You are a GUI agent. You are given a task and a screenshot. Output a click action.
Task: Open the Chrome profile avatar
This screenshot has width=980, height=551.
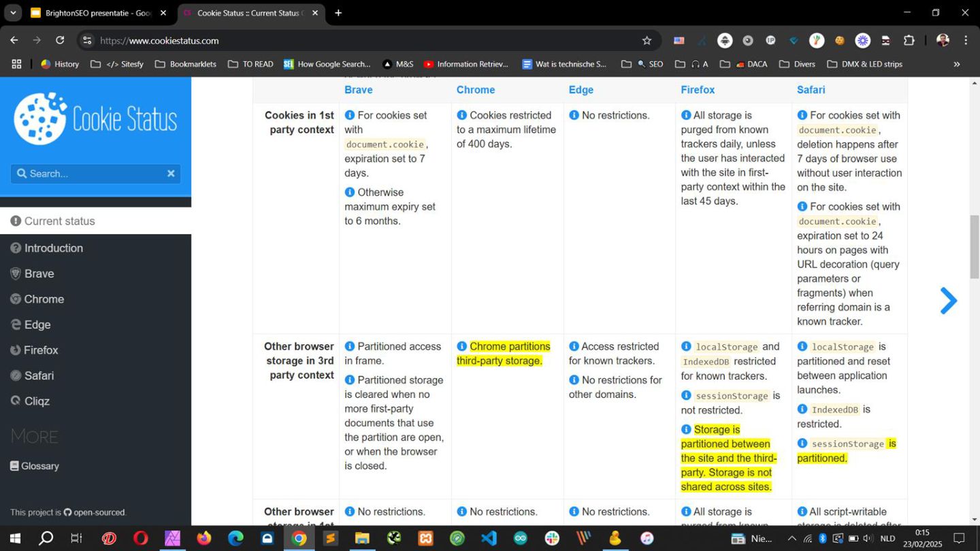click(943, 41)
